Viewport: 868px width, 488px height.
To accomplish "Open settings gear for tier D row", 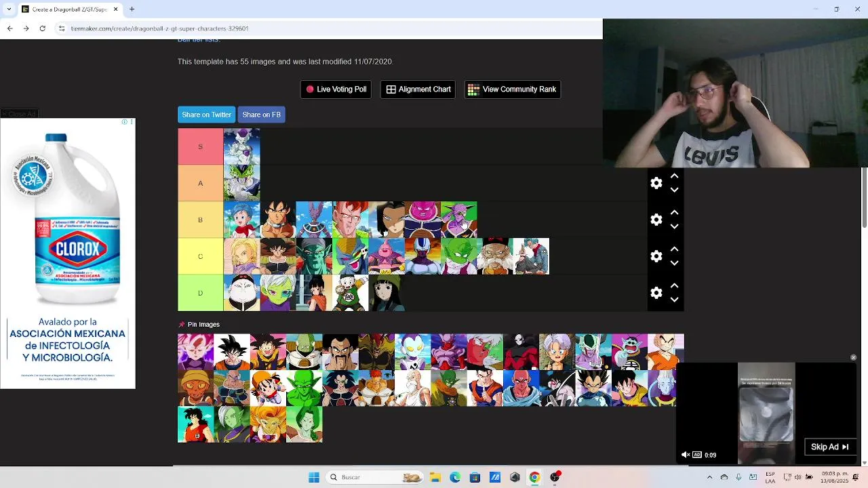I will (656, 293).
